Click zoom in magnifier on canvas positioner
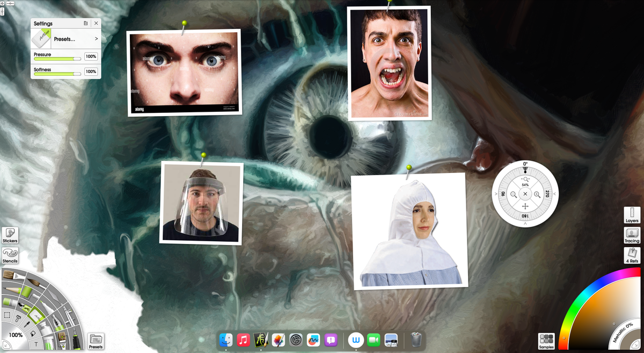Image resolution: width=644 pixels, height=353 pixels. coord(537,194)
